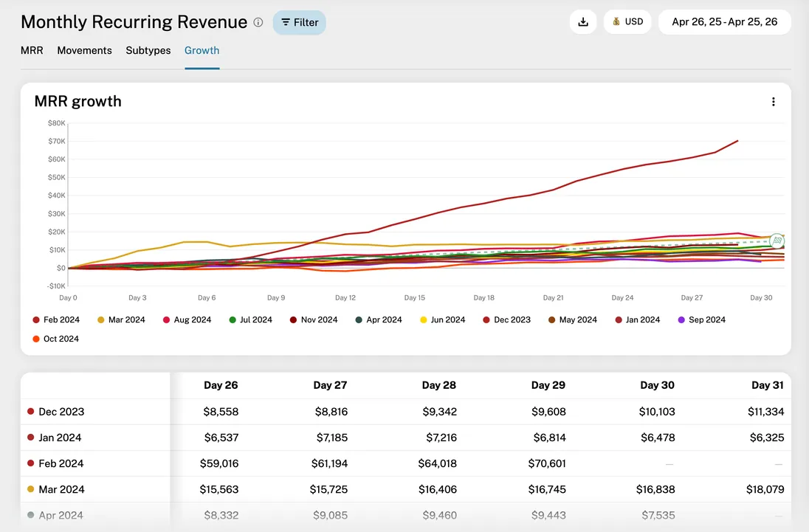
Task: Toggle Jul 2024 series in chart legend
Action: (250, 319)
